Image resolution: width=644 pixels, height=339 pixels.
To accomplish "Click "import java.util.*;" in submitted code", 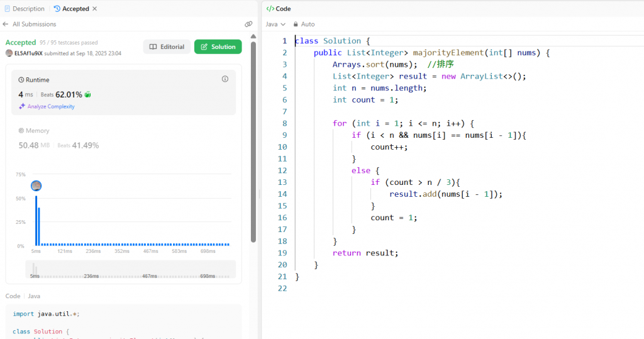I will click(x=46, y=314).
